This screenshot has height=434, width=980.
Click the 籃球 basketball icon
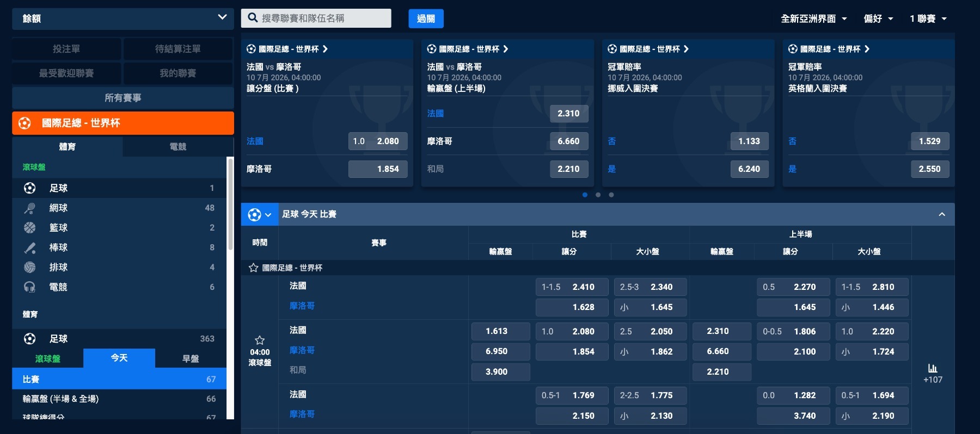click(30, 228)
